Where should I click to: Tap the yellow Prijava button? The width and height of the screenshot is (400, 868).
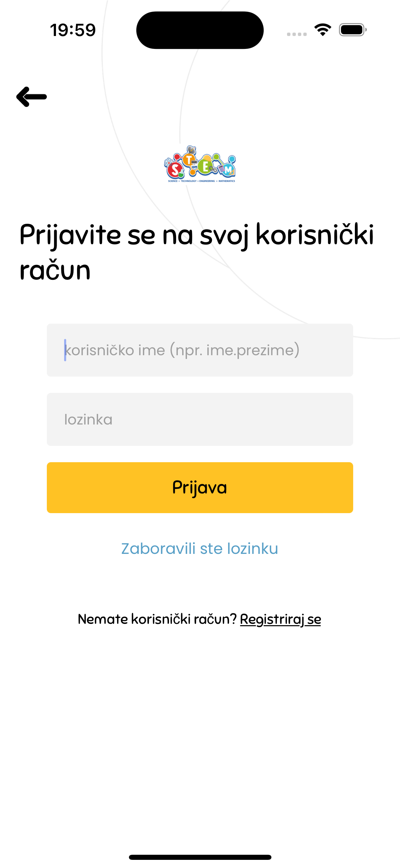(200, 487)
